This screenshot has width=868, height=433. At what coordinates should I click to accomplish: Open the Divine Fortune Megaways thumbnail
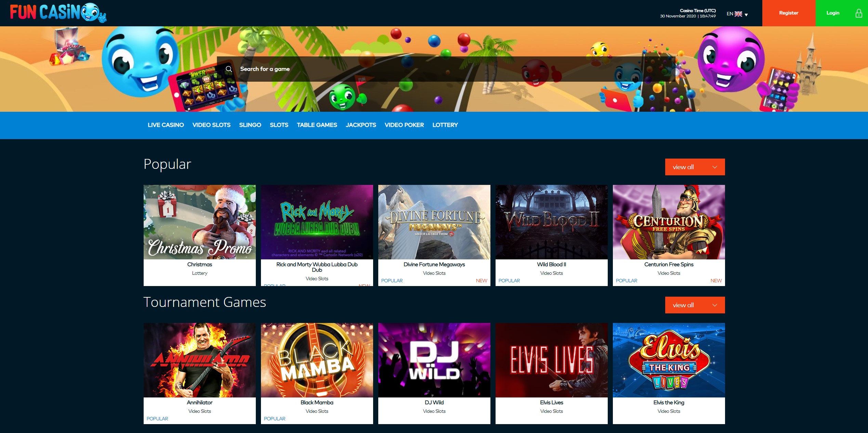(434, 222)
